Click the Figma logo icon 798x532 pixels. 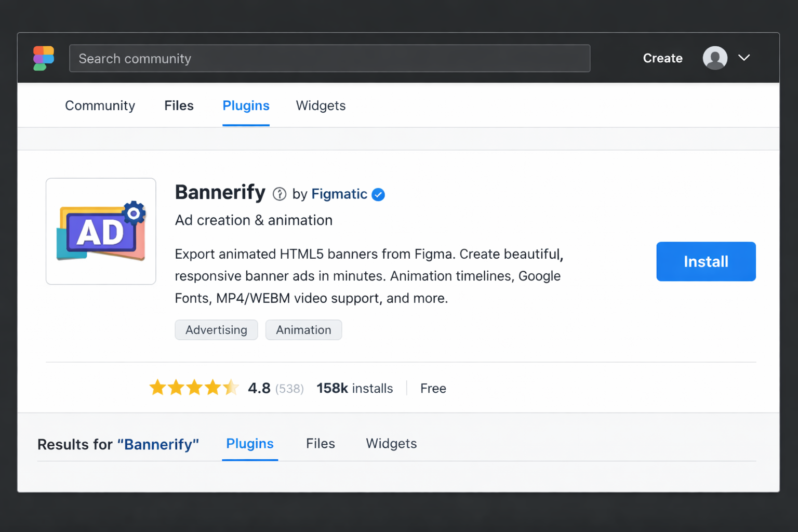point(44,58)
